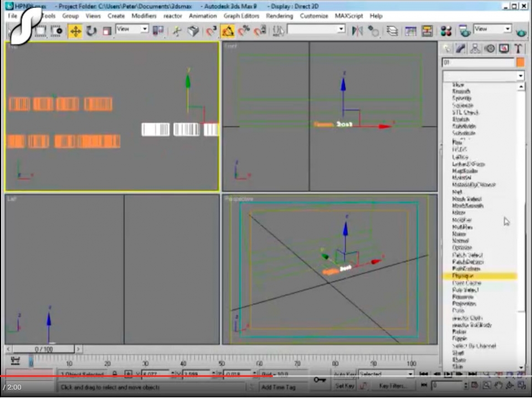Switch to the Display command panel tab
The width and height of the screenshot is (532, 399).
pyautogui.click(x=504, y=49)
